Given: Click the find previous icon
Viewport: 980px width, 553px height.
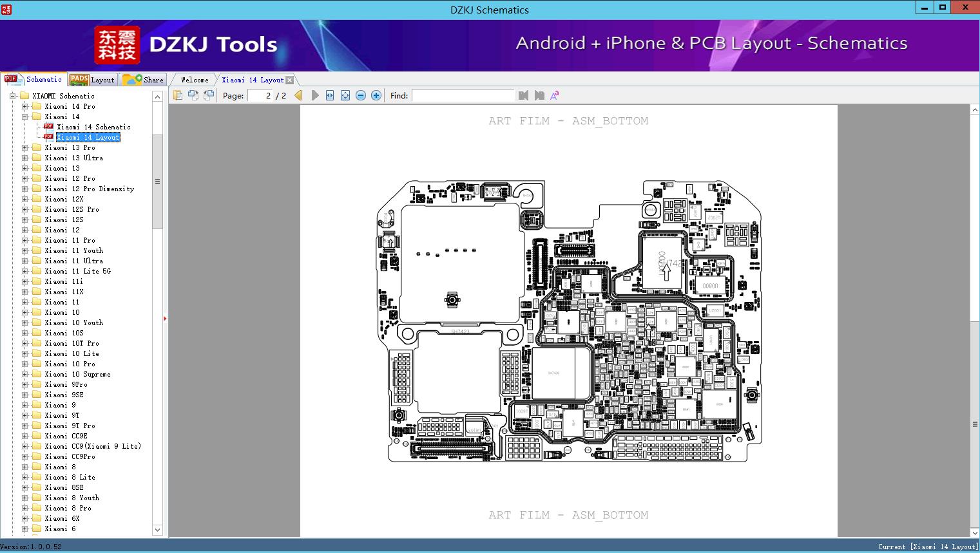Looking at the screenshot, I should [523, 95].
